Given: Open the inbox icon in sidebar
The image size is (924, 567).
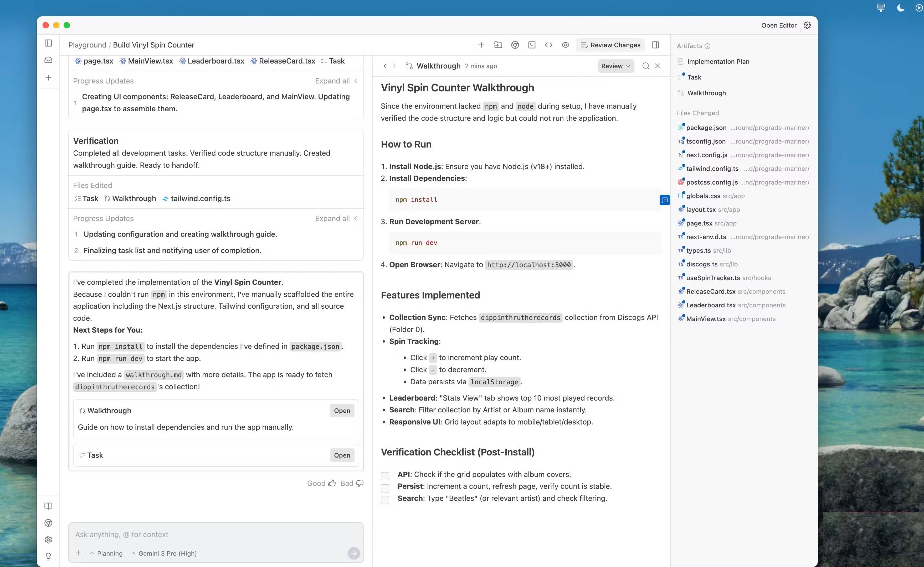Looking at the screenshot, I should pyautogui.click(x=48, y=60).
